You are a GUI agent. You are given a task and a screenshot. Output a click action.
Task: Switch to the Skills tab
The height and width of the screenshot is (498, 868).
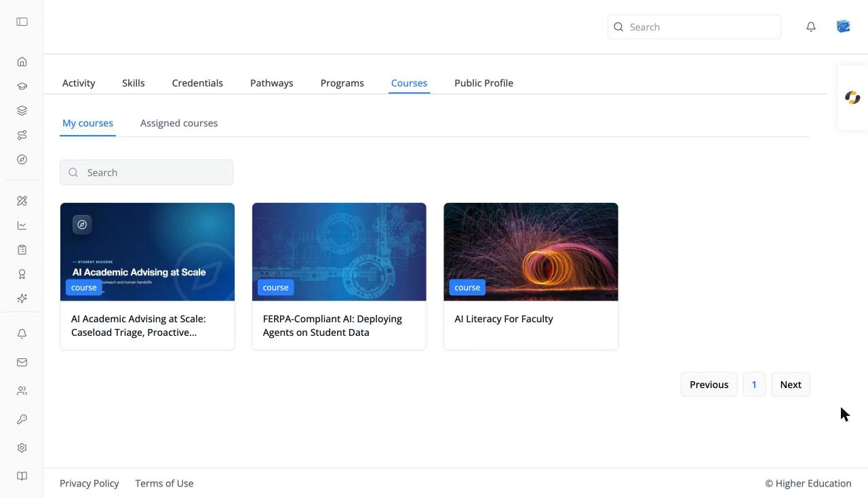(134, 83)
